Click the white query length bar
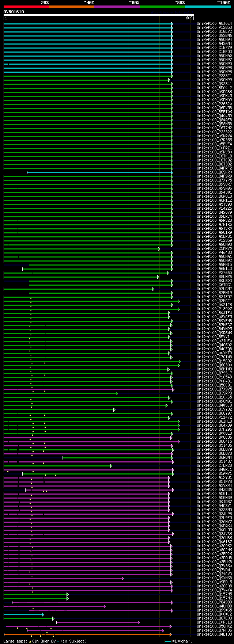This screenshot has width=234, height=644. [x=99, y=15]
